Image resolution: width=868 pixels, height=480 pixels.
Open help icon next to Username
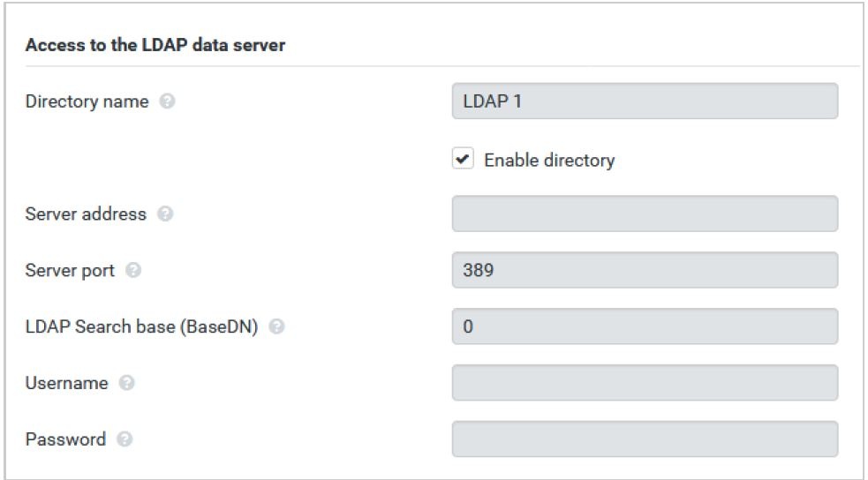(127, 383)
